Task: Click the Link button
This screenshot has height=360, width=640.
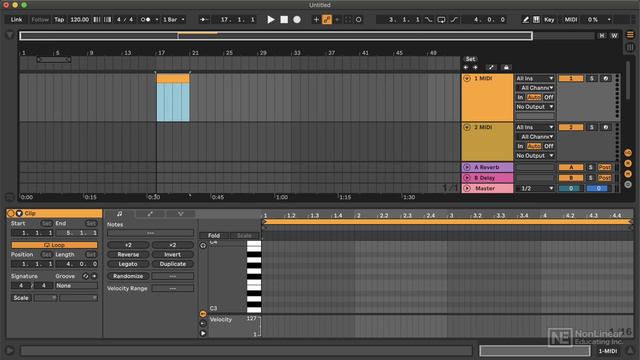Action: coord(16,20)
